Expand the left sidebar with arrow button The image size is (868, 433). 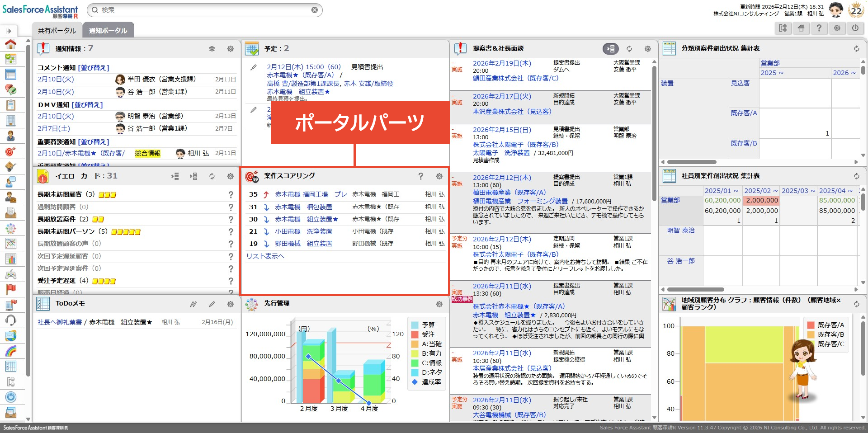coord(8,31)
